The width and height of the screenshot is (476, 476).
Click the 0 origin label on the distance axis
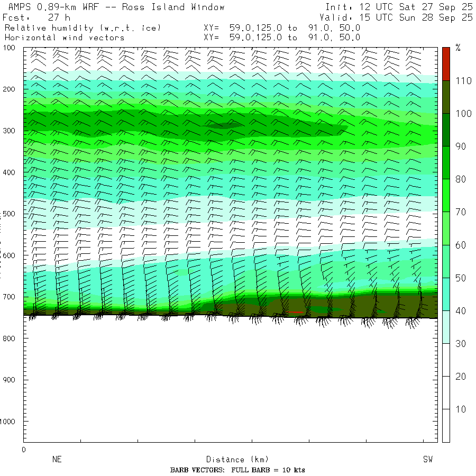[24, 450]
